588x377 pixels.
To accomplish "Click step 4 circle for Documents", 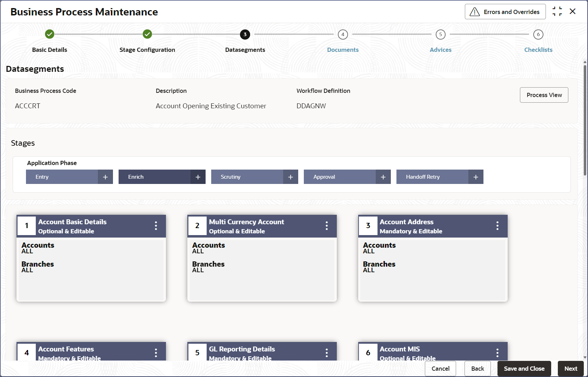I will click(343, 34).
